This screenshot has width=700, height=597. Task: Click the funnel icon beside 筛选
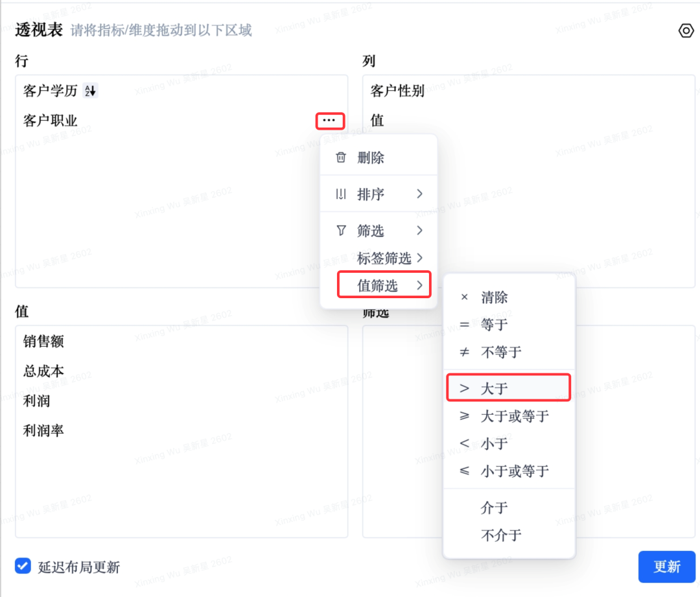[x=341, y=231]
